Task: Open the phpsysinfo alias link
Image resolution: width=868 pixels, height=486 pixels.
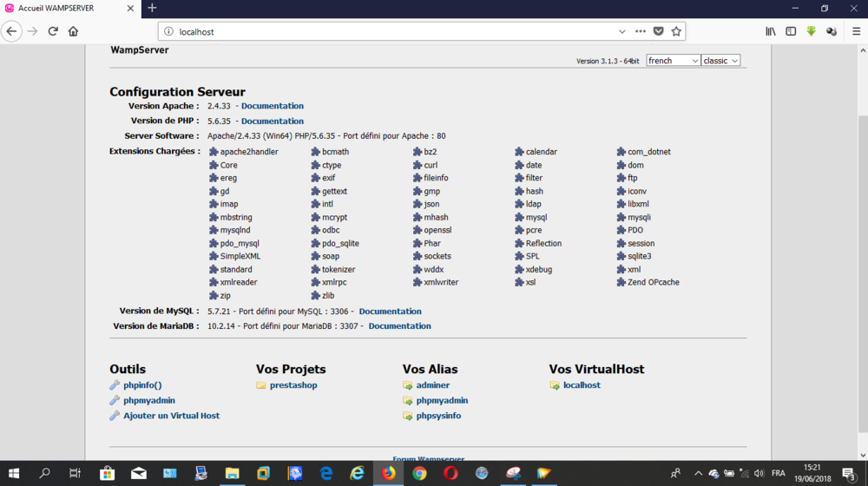Action: click(x=438, y=416)
